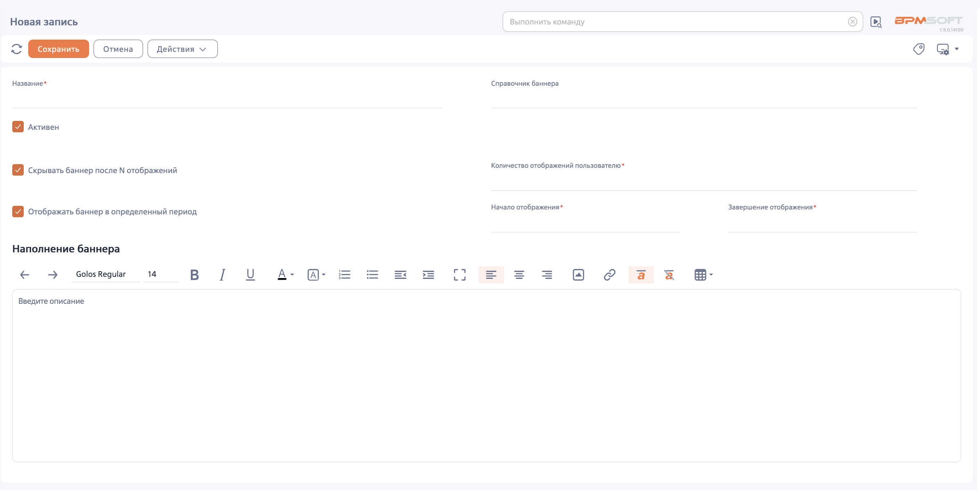
Task: Open the Действия dropdown menu
Action: coord(182,49)
